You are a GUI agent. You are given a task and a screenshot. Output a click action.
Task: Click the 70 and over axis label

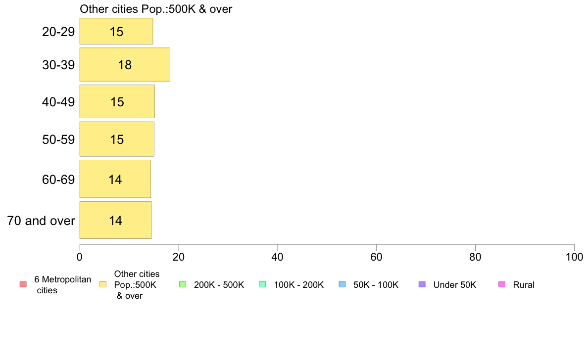tap(41, 221)
